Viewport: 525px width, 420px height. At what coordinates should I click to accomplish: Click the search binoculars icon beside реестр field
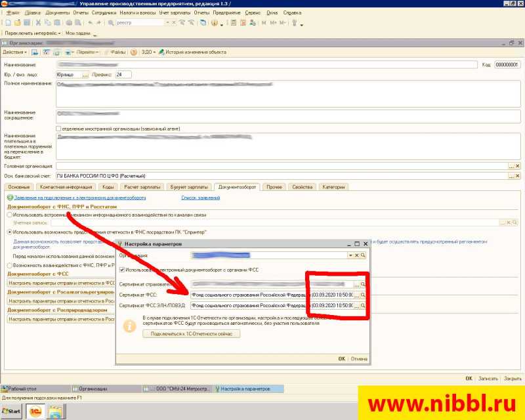click(x=111, y=23)
